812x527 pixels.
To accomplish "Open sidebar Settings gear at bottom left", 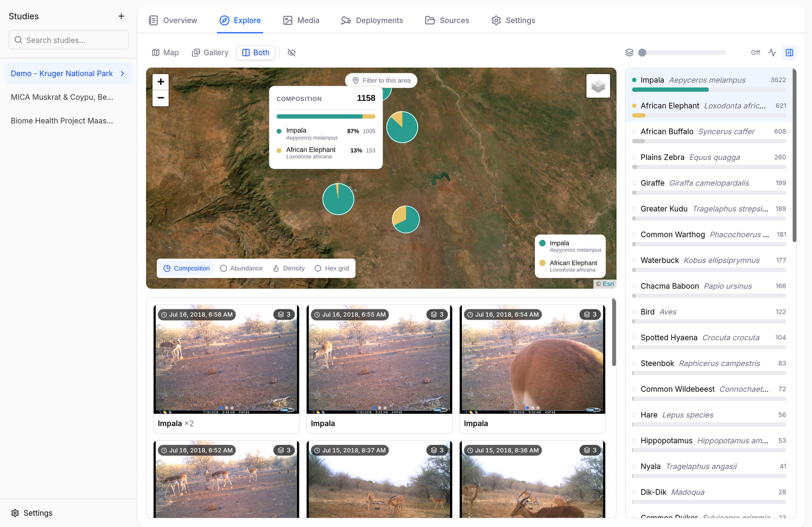I will tap(32, 513).
